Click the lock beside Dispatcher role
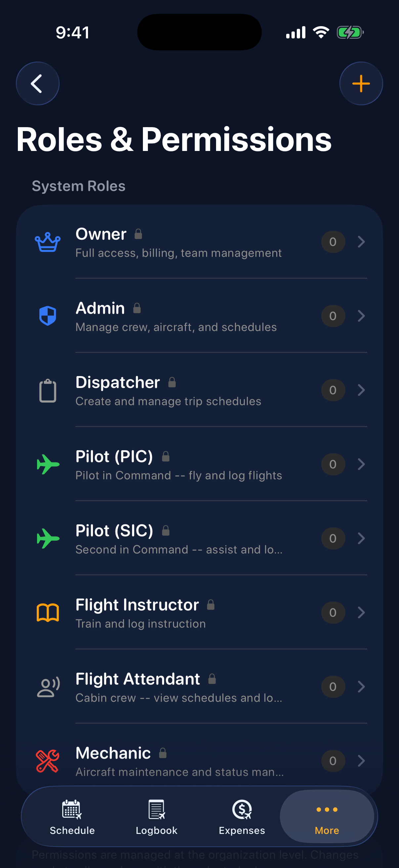This screenshot has height=868, width=399. 172,383
